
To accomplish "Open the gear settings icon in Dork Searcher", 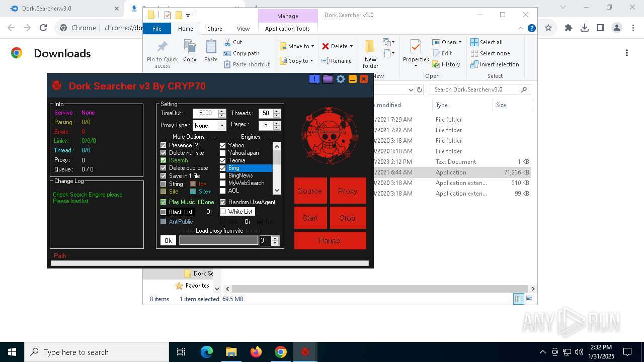I will (x=341, y=79).
